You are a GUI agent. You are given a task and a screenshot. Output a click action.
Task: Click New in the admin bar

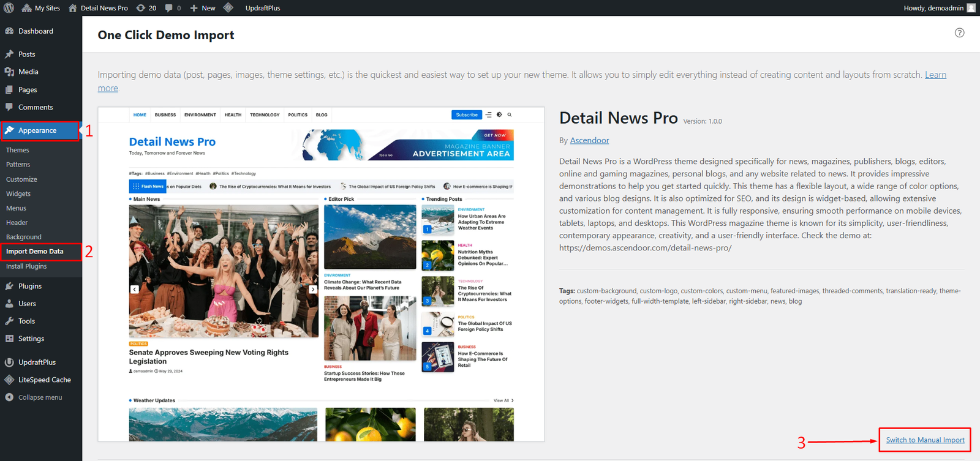click(x=203, y=8)
